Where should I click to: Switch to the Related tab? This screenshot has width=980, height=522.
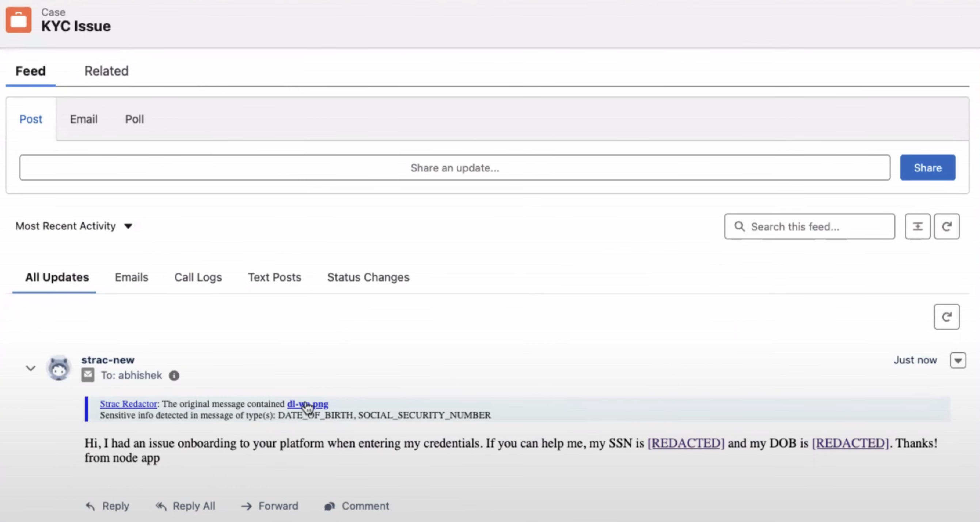pyautogui.click(x=107, y=71)
